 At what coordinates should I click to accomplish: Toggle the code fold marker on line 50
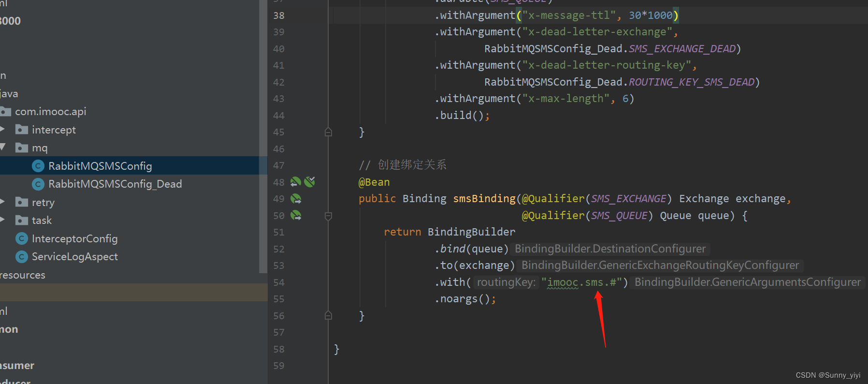pos(328,216)
